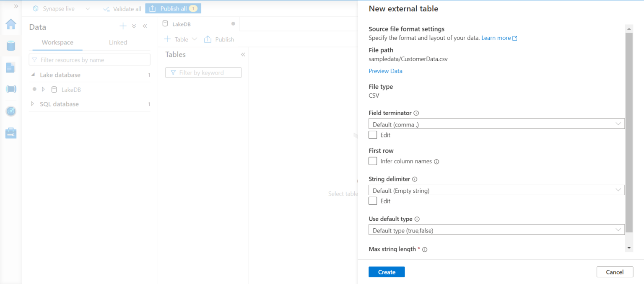Open the Preview Data link
Screen dimensions: 644x284
[x=385, y=71]
